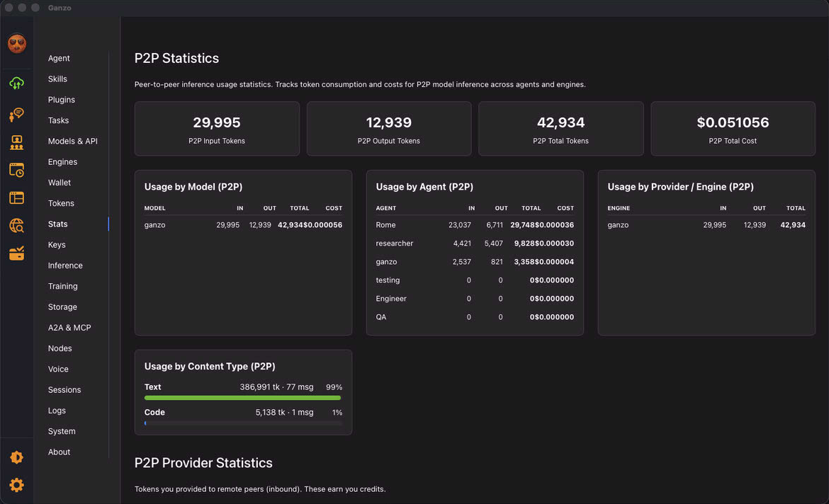Open the panel layout icon in the sidebar
829x504 pixels.
tap(17, 198)
